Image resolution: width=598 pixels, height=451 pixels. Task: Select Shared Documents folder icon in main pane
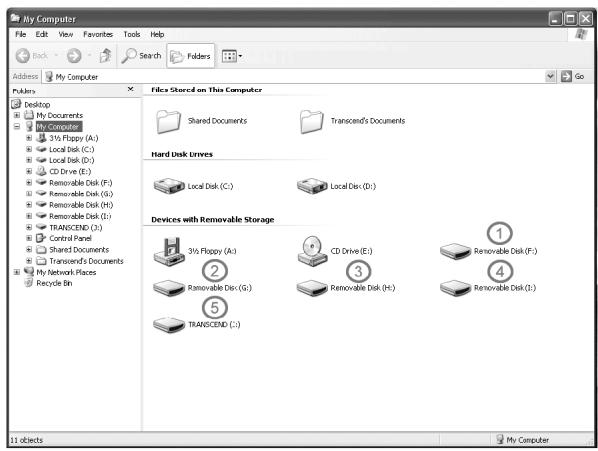(x=169, y=121)
